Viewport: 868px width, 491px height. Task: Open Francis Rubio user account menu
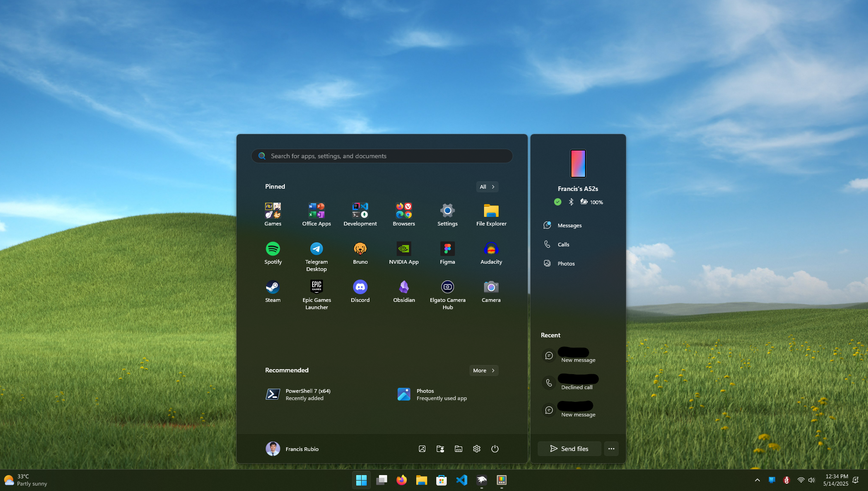tap(292, 449)
